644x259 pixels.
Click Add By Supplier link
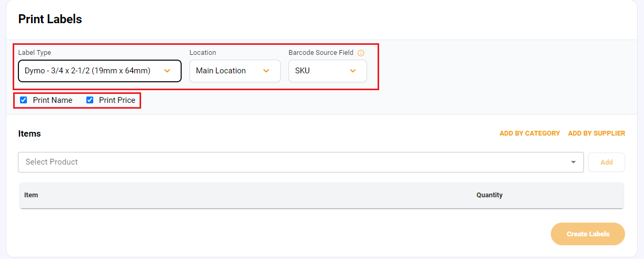click(x=597, y=133)
